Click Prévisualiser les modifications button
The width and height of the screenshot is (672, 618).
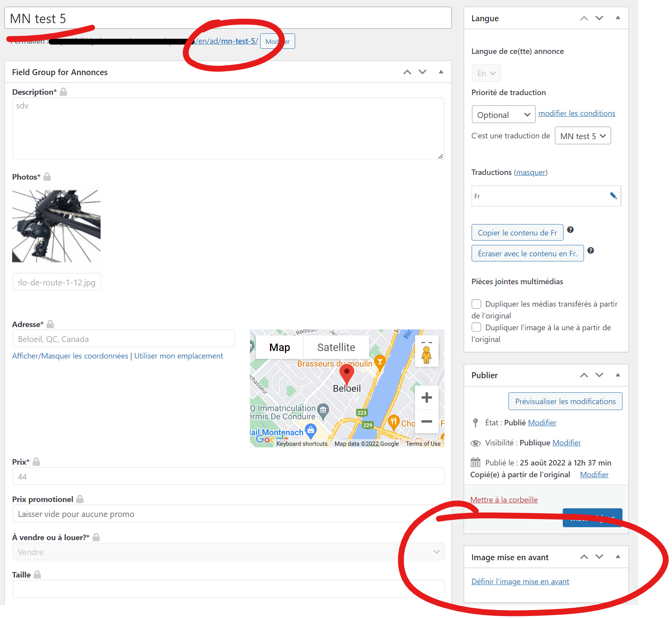click(x=565, y=401)
